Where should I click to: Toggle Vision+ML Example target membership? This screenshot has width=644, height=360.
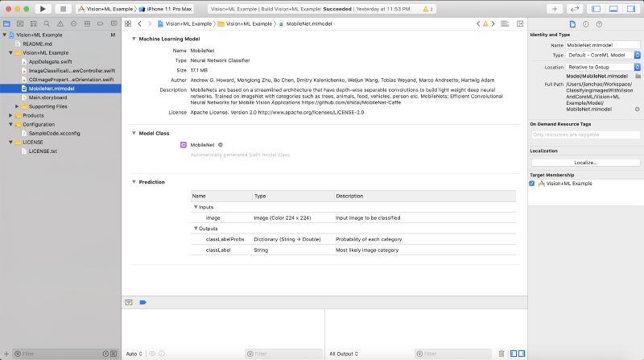point(532,184)
